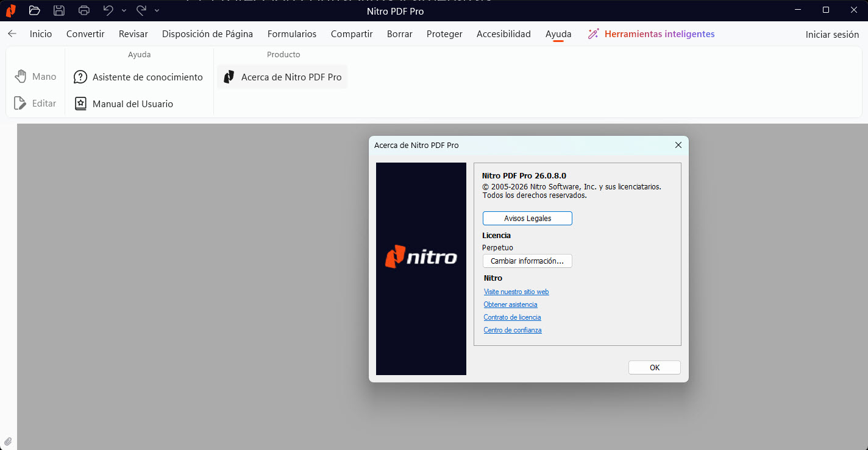
Task: Select the Mano hand tool
Action: click(35, 77)
